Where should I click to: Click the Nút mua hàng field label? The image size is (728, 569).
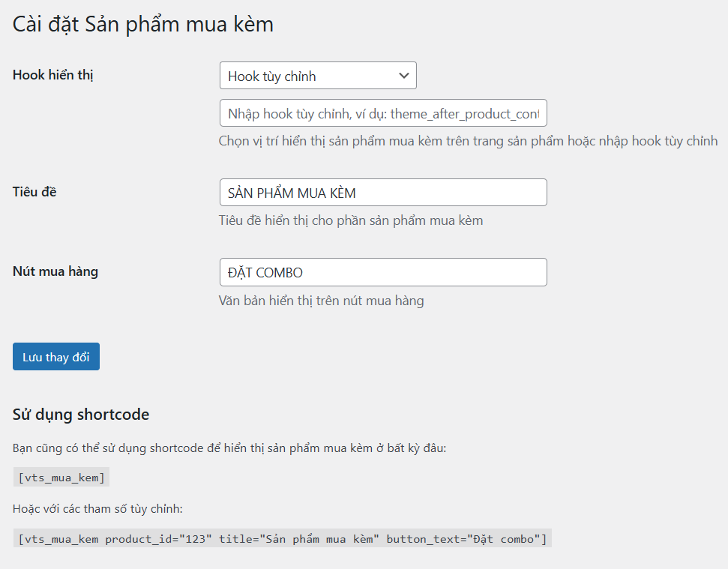(55, 271)
